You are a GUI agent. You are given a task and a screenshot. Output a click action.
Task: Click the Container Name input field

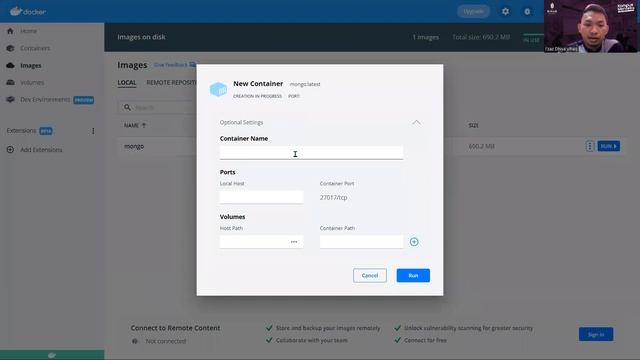pyautogui.click(x=311, y=153)
